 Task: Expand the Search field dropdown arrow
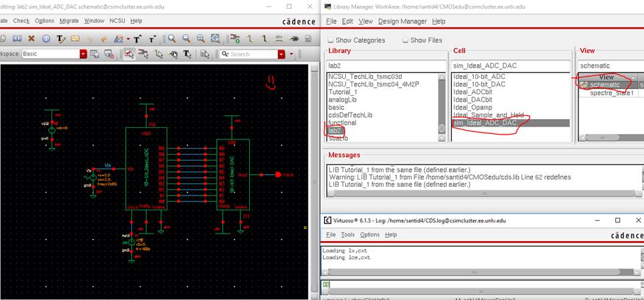click(x=291, y=54)
